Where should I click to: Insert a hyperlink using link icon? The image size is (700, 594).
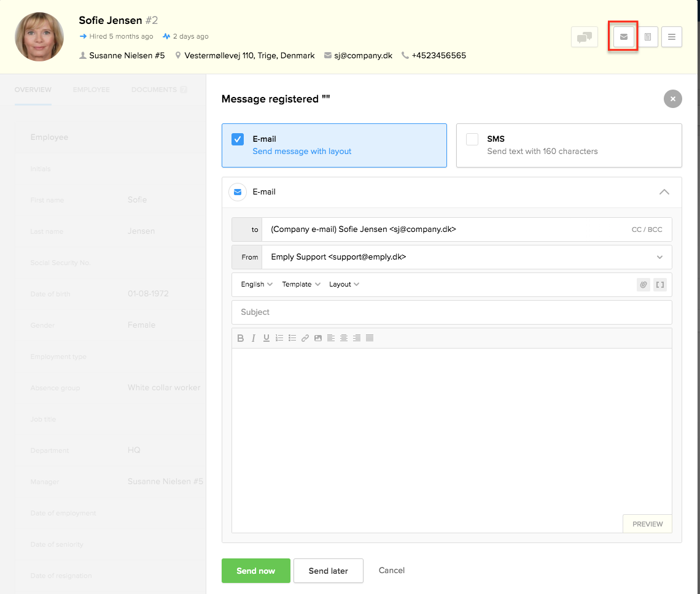pyautogui.click(x=305, y=338)
